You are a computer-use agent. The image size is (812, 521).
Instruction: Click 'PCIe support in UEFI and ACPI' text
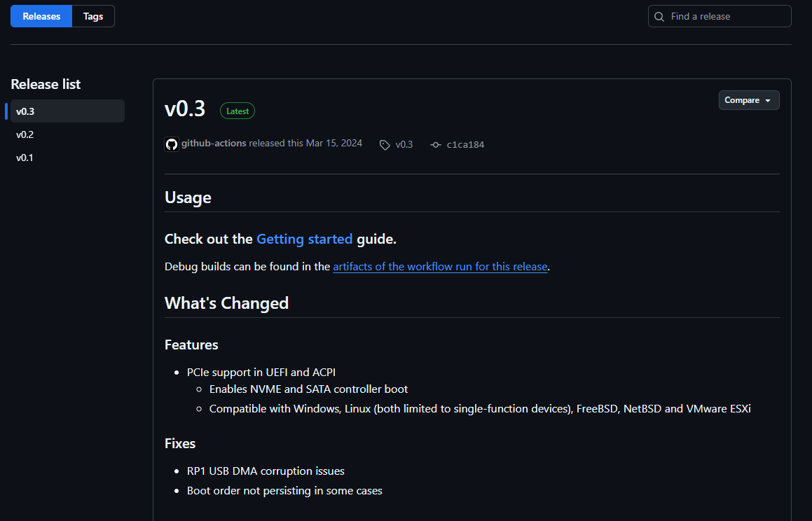pyautogui.click(x=261, y=373)
